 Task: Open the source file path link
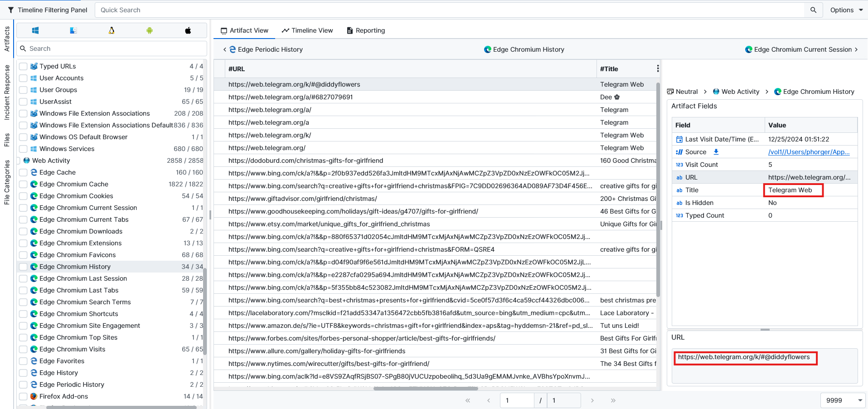[x=809, y=152]
